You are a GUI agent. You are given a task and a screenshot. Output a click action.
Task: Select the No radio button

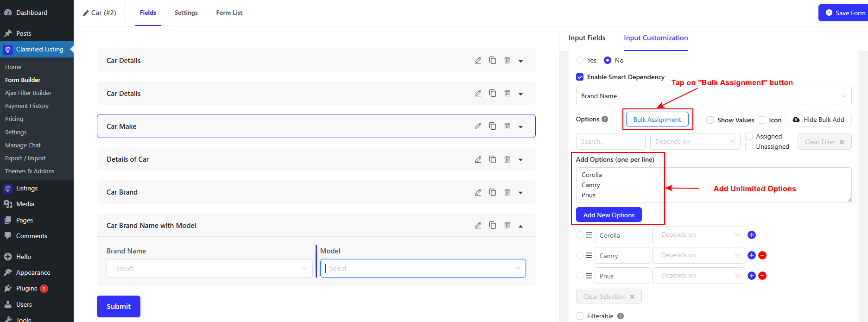[x=608, y=60]
